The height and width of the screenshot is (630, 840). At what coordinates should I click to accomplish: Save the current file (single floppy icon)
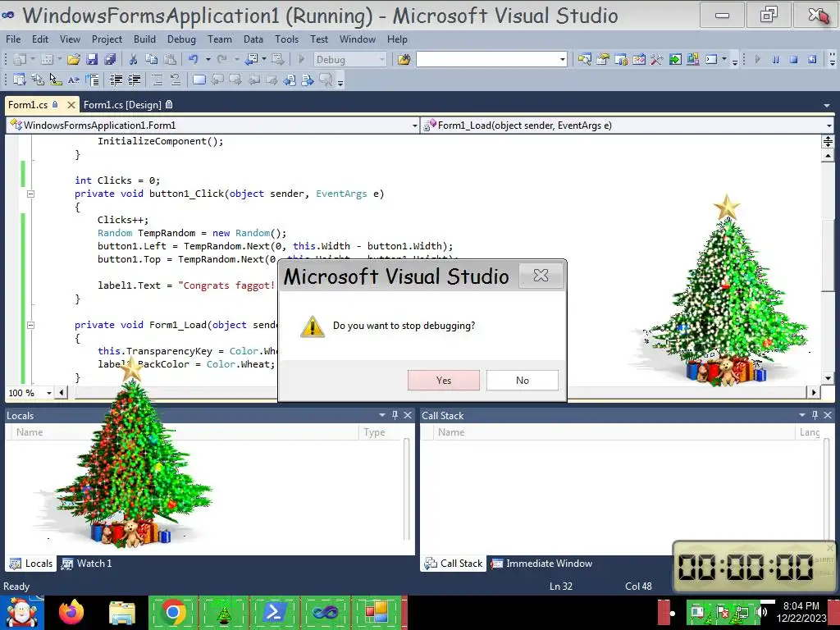(92, 59)
